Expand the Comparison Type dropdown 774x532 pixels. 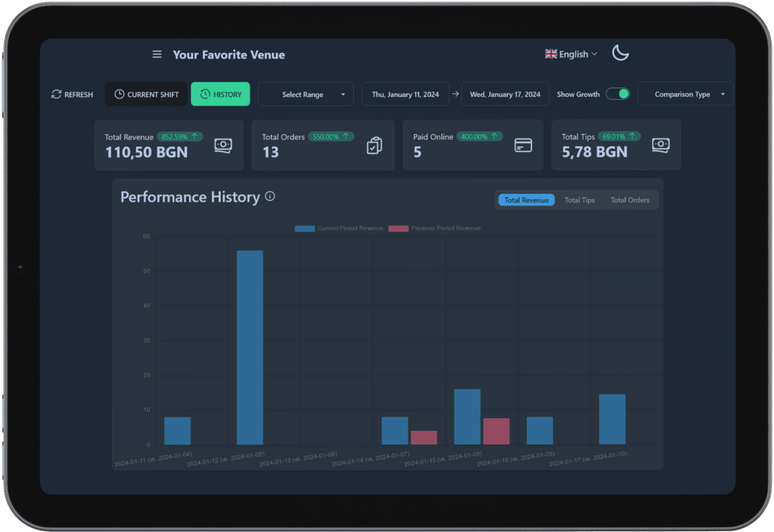point(685,94)
